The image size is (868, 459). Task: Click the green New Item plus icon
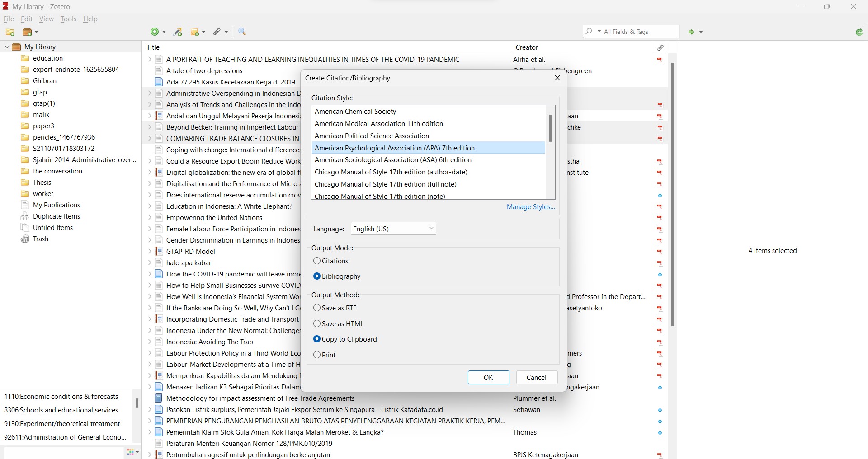(155, 32)
